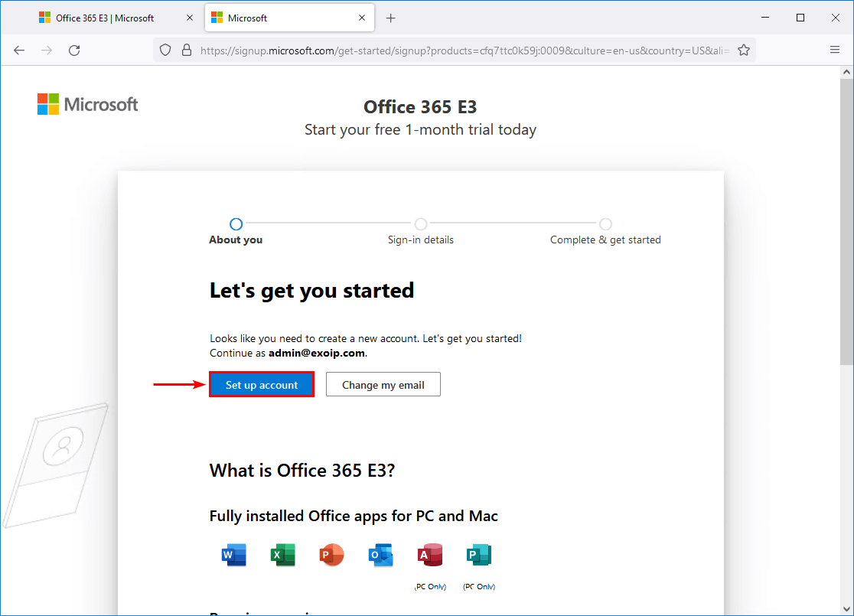854x616 pixels.
Task: Click the Set up account button
Action: 262,385
